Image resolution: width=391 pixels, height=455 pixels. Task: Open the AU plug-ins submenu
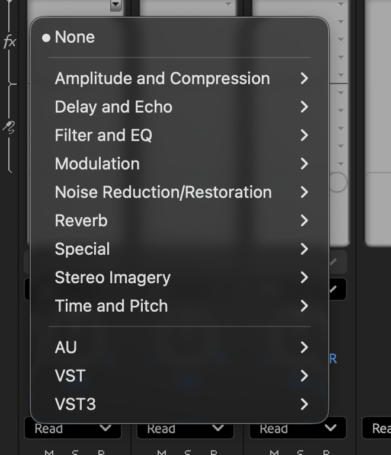click(x=180, y=347)
